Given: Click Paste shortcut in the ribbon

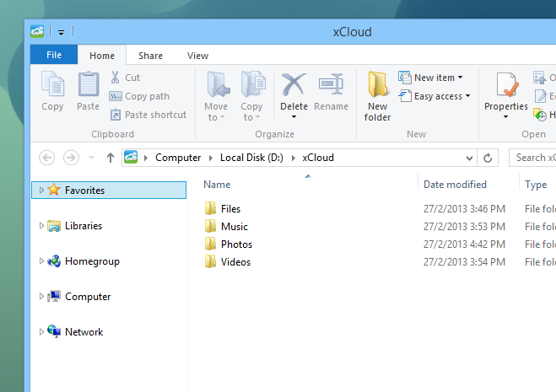Looking at the screenshot, I should [148, 115].
